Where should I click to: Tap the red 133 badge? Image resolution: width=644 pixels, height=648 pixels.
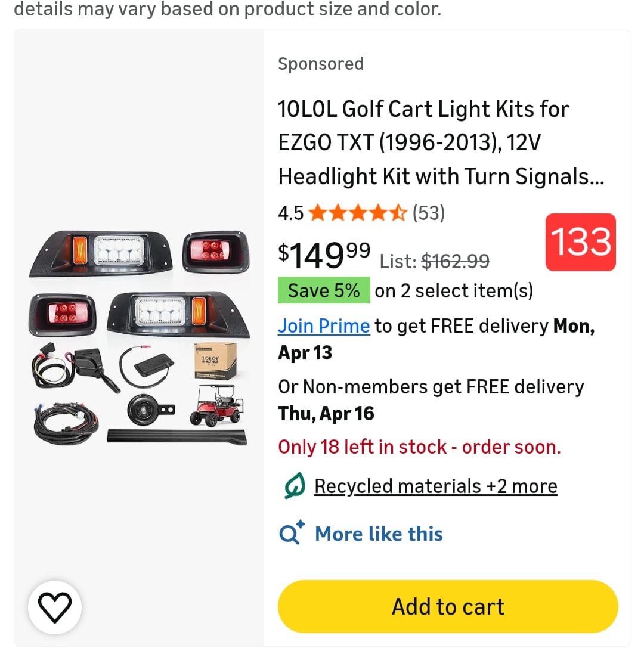coord(580,242)
